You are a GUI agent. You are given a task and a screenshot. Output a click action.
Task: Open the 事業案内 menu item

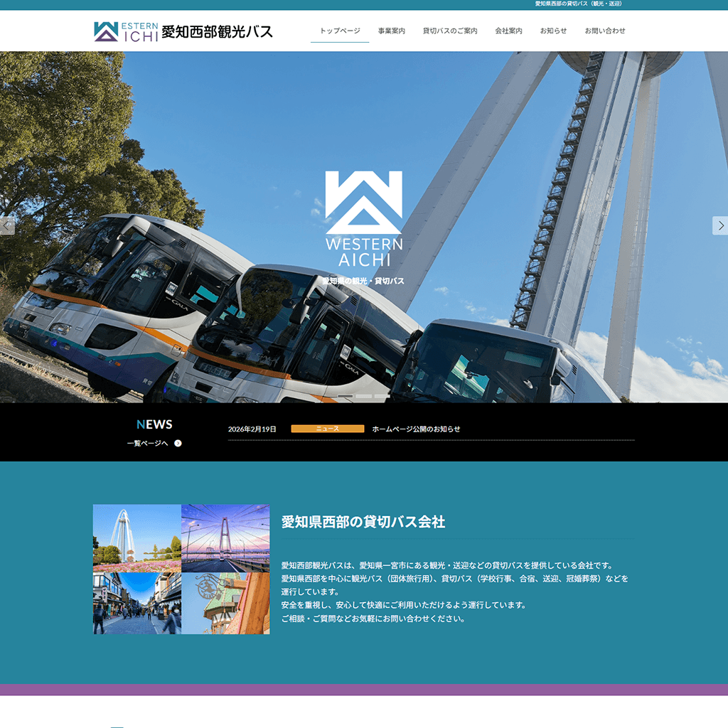(392, 31)
